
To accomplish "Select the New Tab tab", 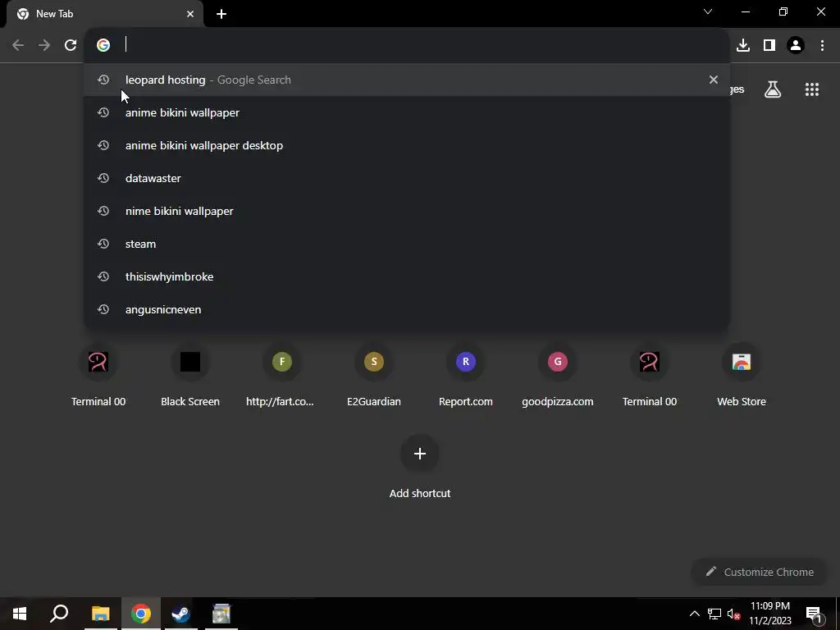I will 105,14.
